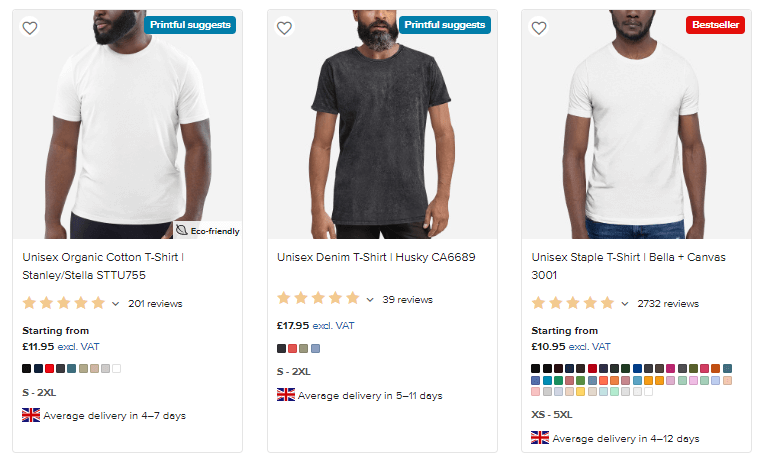Screen dimensions: 769x465
Task: Click UK flag on Organic Cotton card
Action: [31, 415]
